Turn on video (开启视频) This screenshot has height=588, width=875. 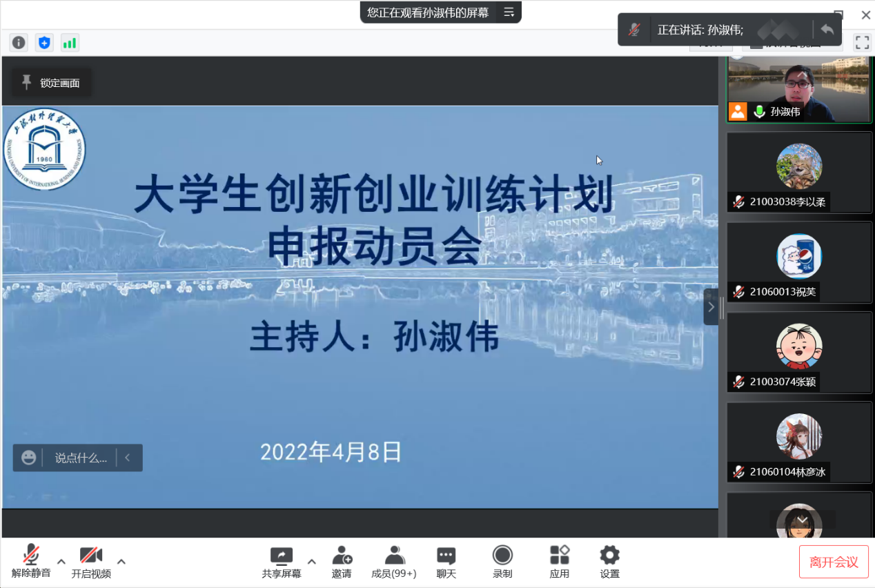tap(91, 562)
